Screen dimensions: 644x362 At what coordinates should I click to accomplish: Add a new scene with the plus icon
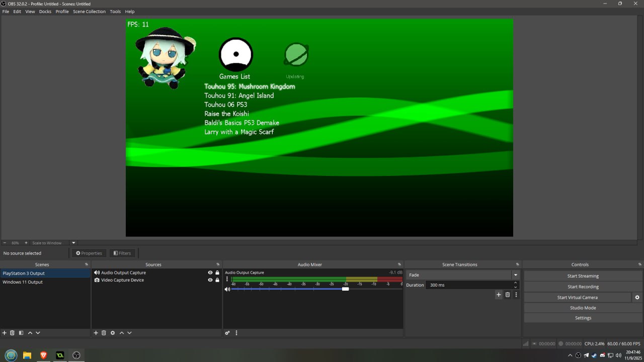(5, 333)
